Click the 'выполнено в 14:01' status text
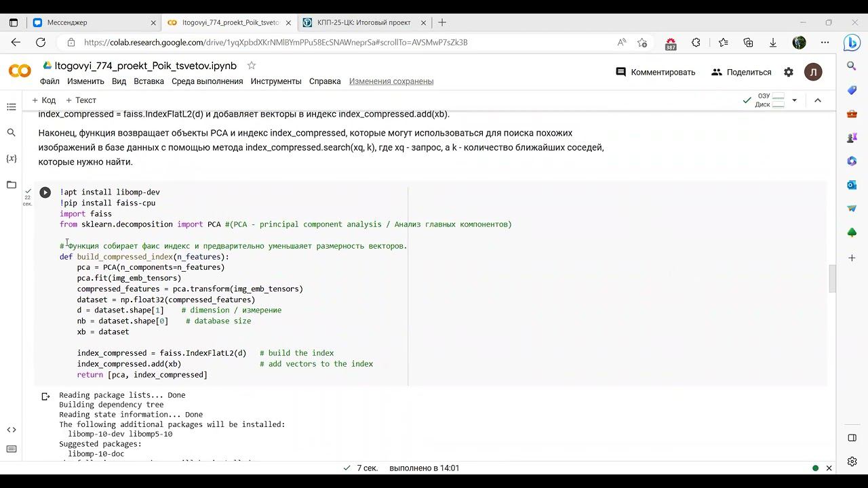 (425, 468)
